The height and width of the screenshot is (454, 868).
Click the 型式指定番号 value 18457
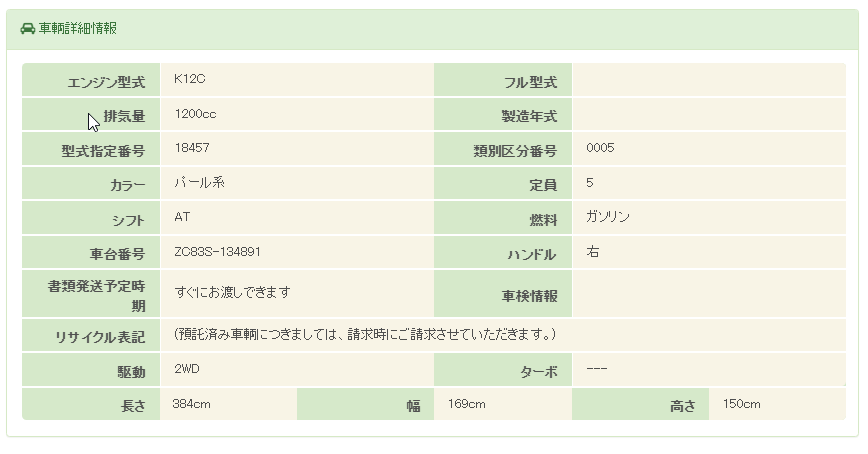(x=191, y=148)
